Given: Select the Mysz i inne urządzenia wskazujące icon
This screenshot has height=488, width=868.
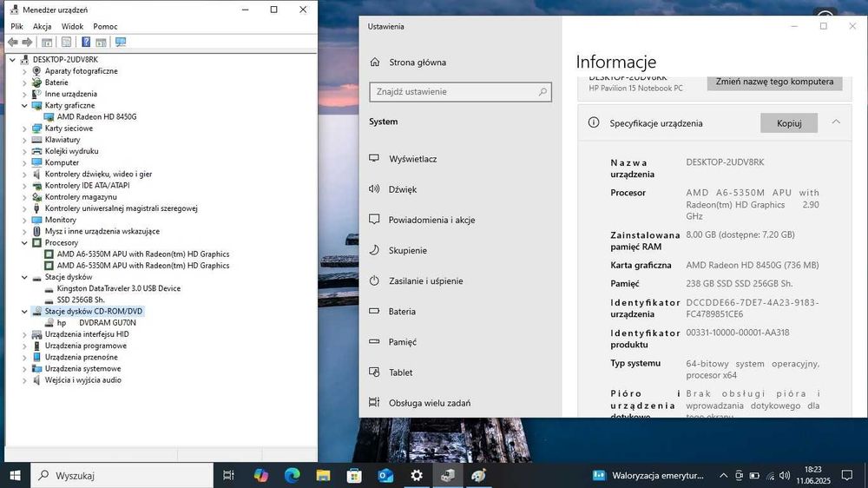Looking at the screenshot, I should click(x=36, y=231).
